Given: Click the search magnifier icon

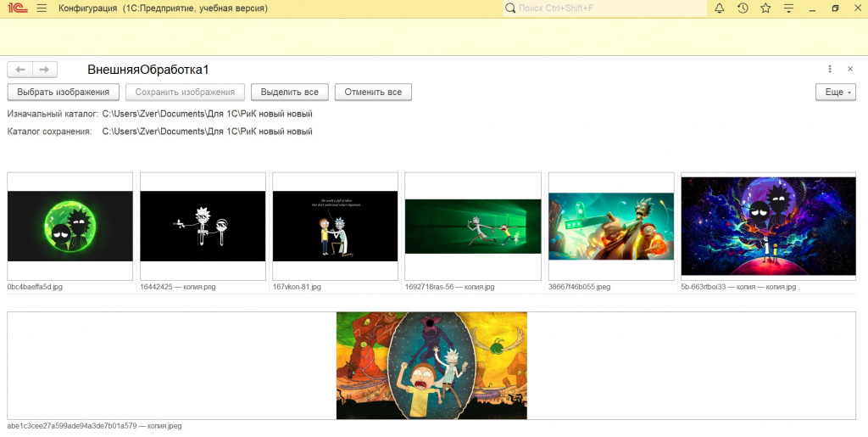Looking at the screenshot, I should (x=510, y=8).
